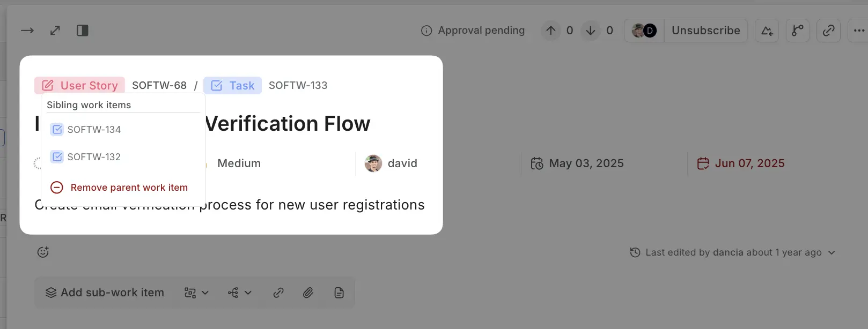The height and width of the screenshot is (329, 868).
Task: Open the sub-work item type dropdown
Action: 196,293
